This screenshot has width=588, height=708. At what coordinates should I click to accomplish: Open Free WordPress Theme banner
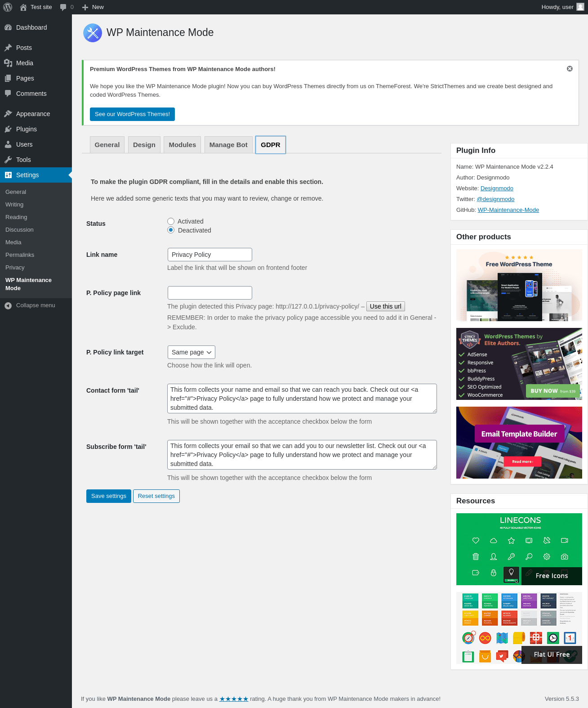pyautogui.click(x=519, y=285)
